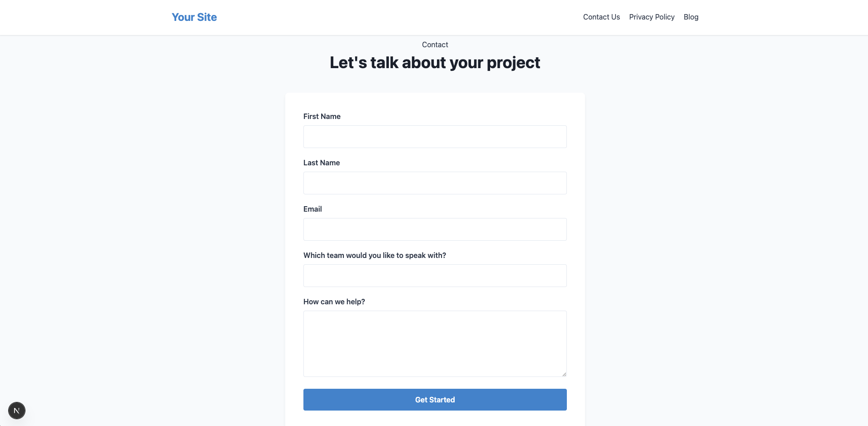
Task: Click the Your Site logo
Action: tap(194, 17)
